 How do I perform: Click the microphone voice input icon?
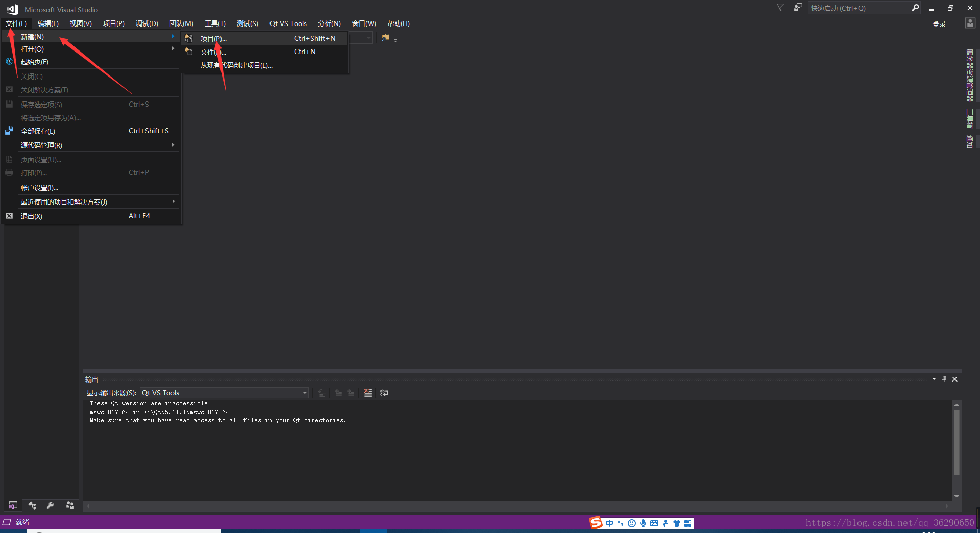(x=643, y=523)
